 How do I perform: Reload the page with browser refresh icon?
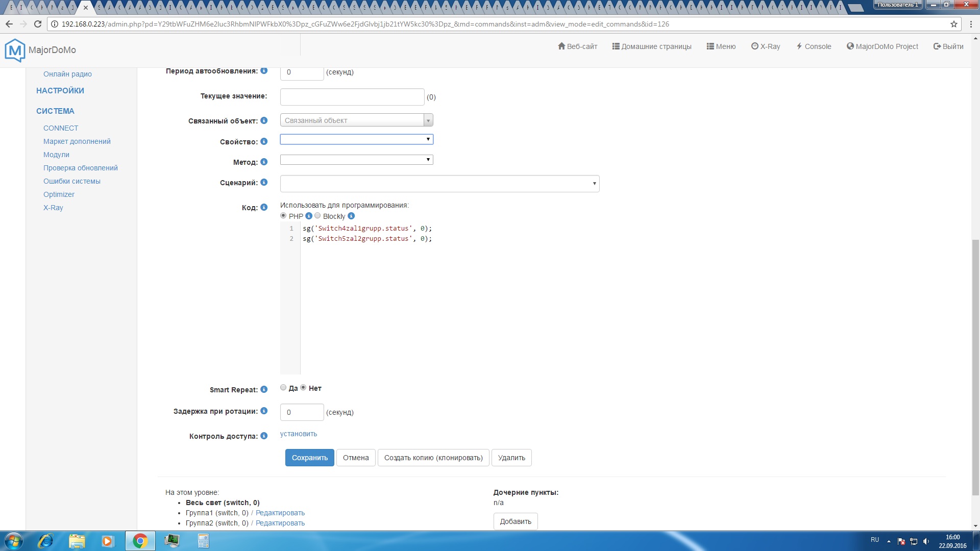tap(37, 24)
